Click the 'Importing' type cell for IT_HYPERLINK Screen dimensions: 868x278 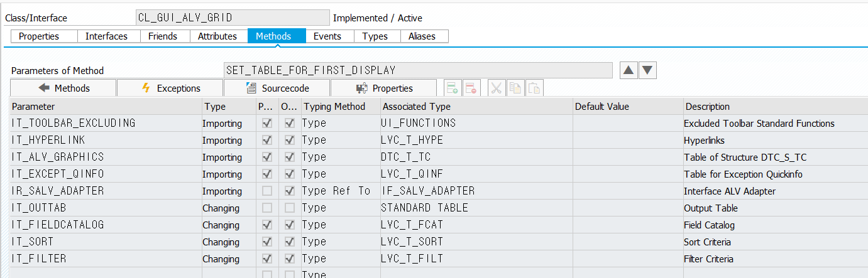tap(229, 140)
